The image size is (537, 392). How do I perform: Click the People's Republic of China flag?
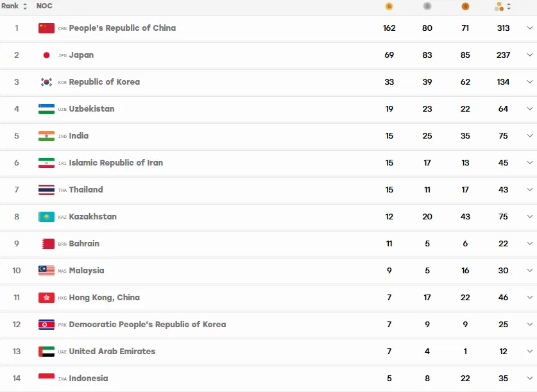coord(46,28)
